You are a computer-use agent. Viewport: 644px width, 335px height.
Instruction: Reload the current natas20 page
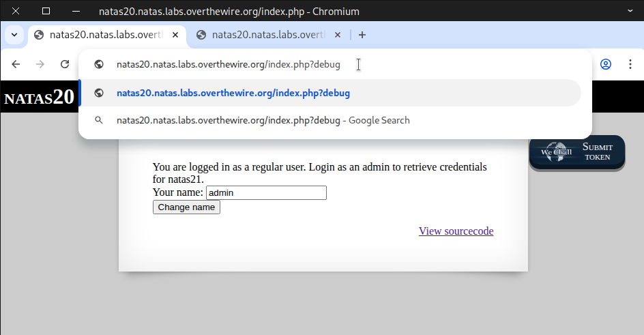click(x=65, y=64)
